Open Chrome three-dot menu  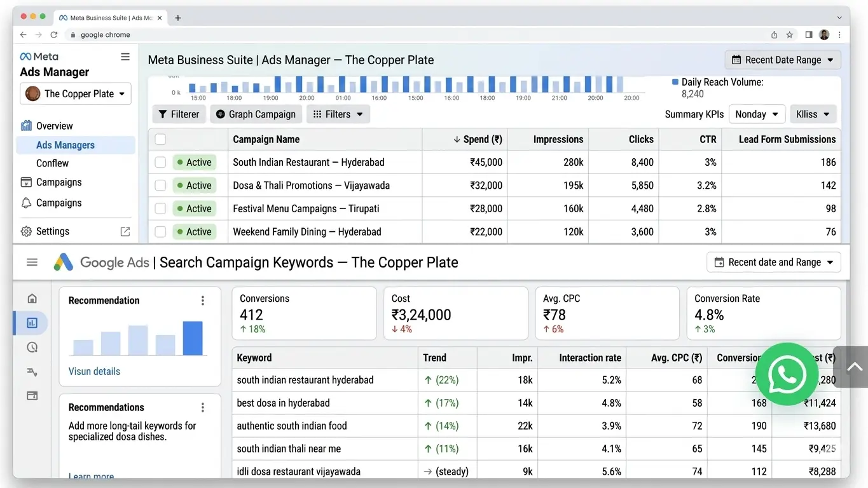point(840,35)
